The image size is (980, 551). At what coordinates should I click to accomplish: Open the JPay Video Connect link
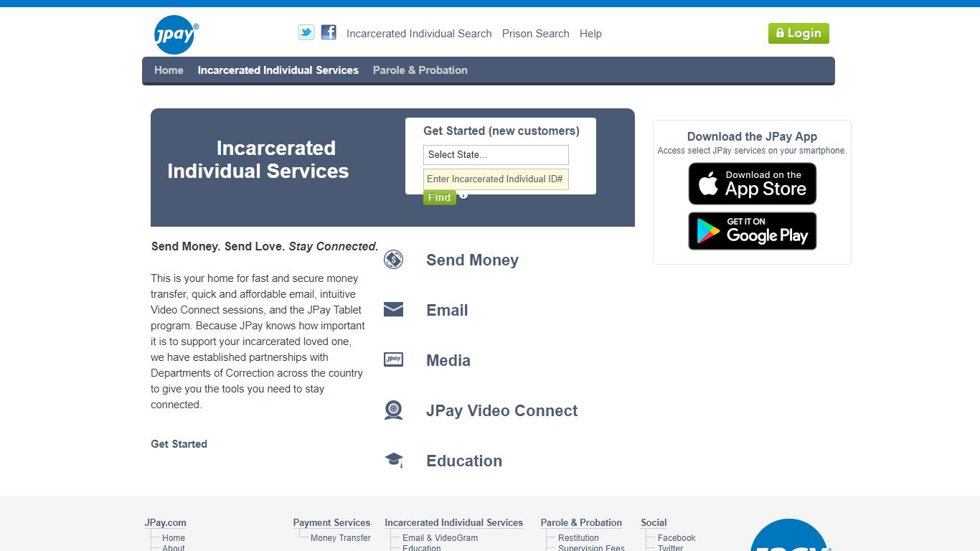click(501, 411)
